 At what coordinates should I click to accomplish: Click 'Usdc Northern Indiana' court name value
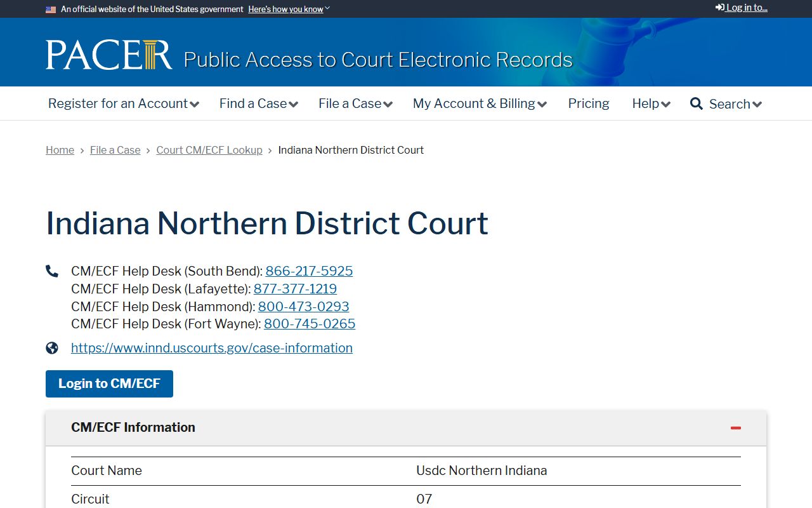481,471
